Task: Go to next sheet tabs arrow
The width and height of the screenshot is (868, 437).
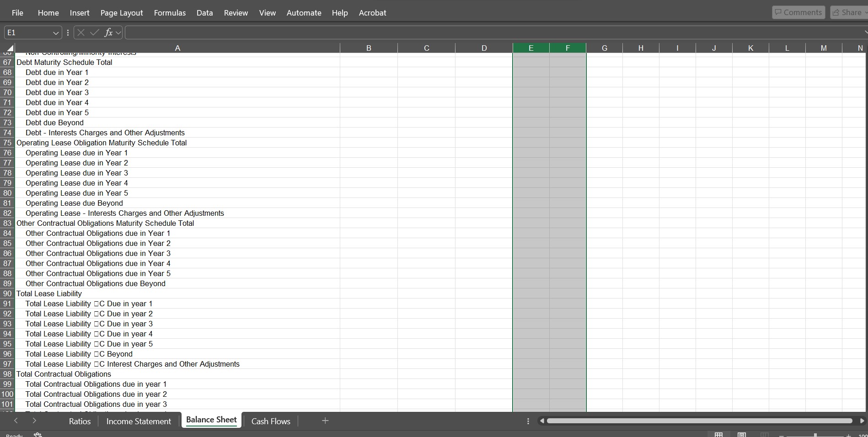Action: coord(34,421)
